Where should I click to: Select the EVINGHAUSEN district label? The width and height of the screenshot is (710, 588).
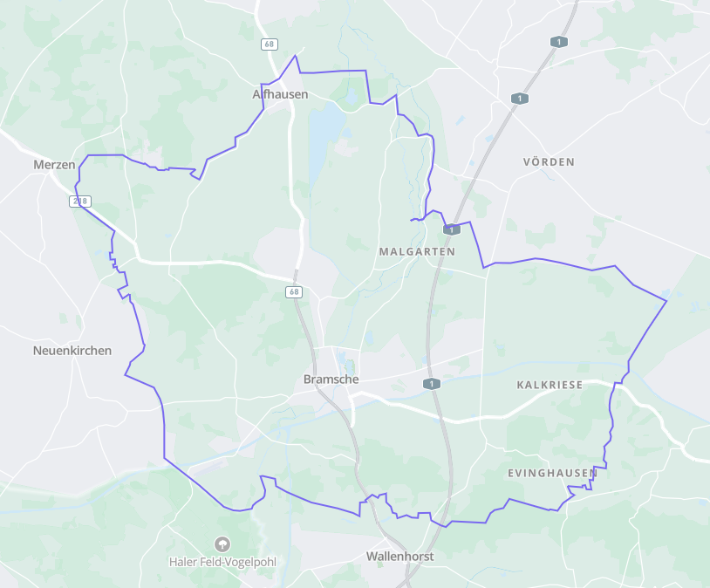click(552, 474)
